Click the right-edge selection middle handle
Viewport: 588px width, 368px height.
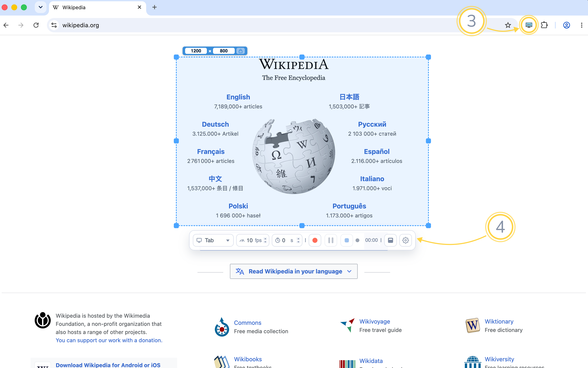tap(428, 141)
